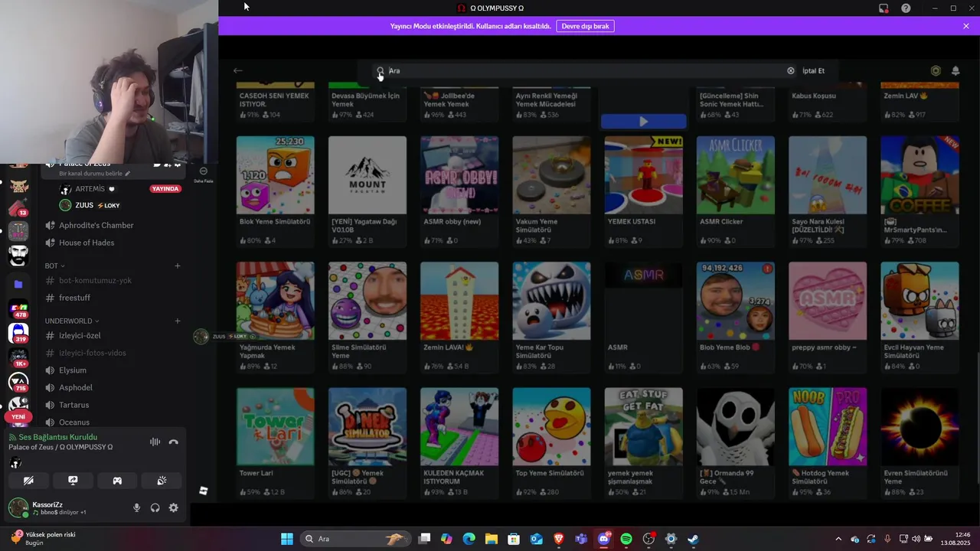
Task: Focus the Ara search field in Roblox
Action: click(586, 70)
